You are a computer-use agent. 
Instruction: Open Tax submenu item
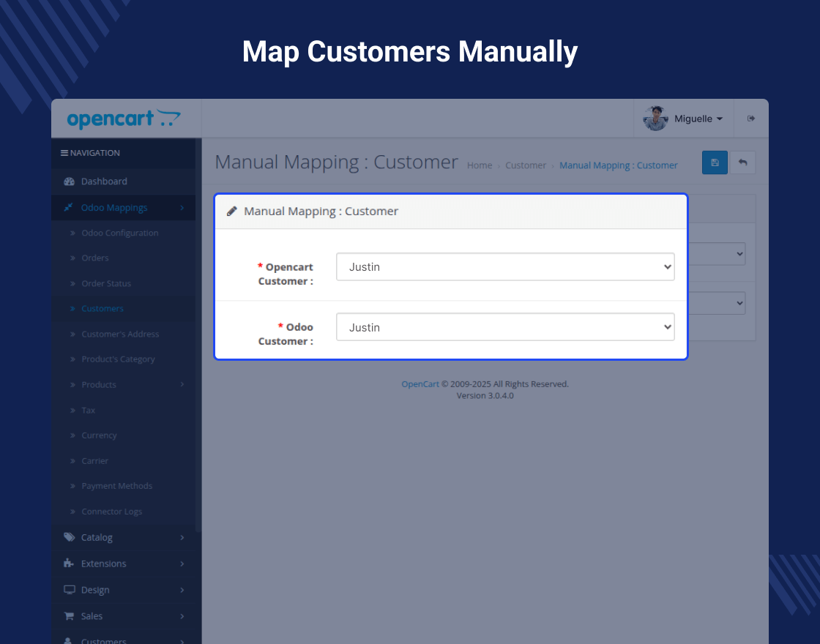pyautogui.click(x=89, y=411)
